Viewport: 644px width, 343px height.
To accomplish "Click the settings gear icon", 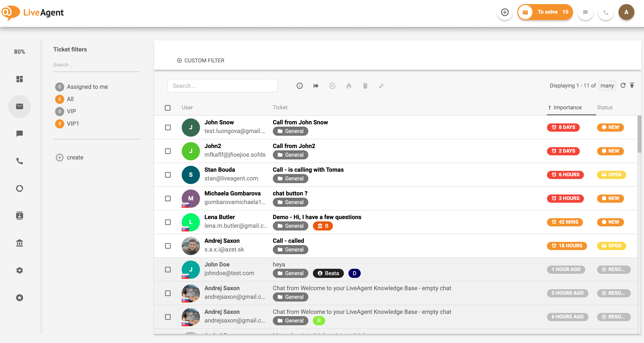I will (19, 270).
